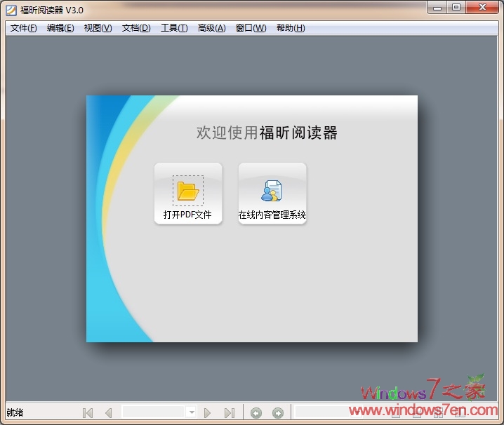Open the 帮助(H) menu
Image resolution: width=504 pixels, height=425 pixels.
pos(291,28)
